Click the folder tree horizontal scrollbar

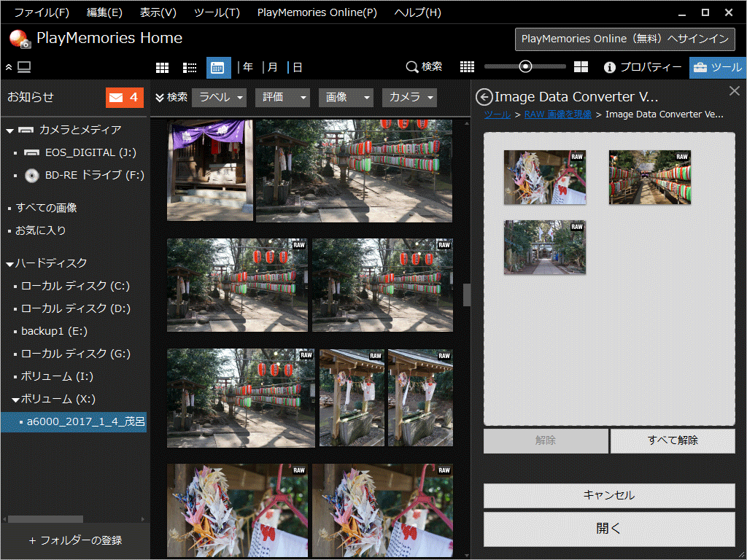pos(45,518)
